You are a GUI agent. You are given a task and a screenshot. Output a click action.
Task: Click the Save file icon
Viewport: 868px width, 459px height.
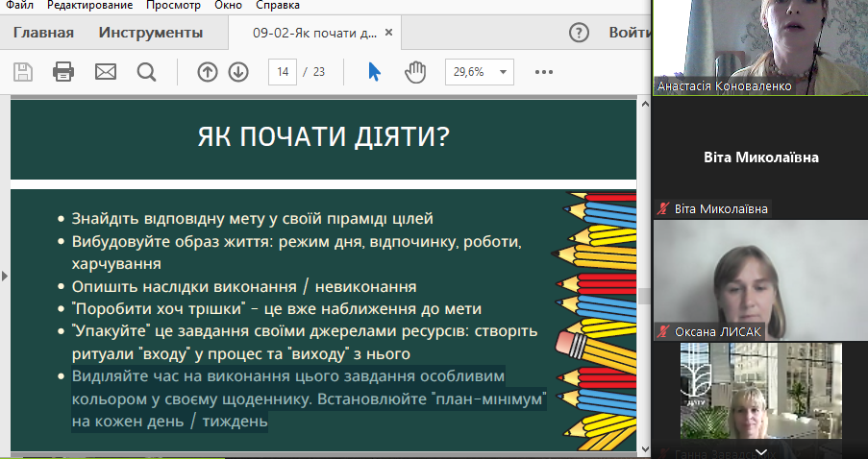point(22,72)
